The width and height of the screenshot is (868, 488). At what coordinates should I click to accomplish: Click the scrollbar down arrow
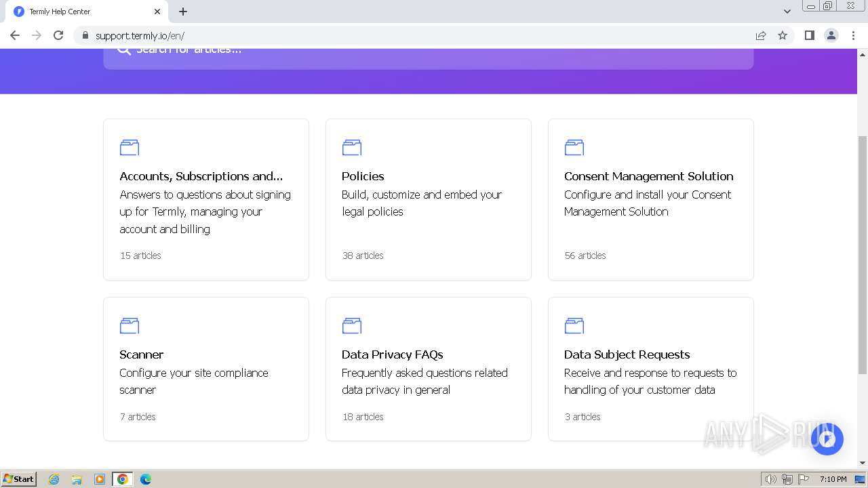point(863,463)
